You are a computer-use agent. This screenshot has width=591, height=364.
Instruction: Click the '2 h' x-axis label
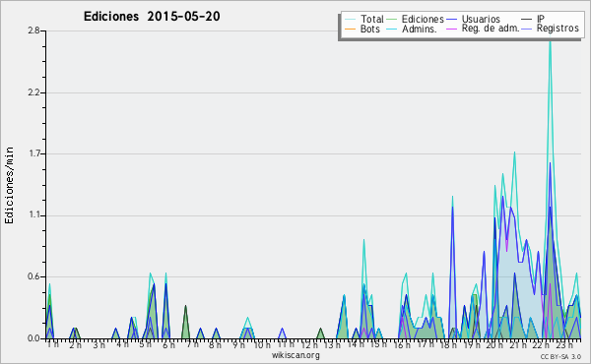[76, 345]
